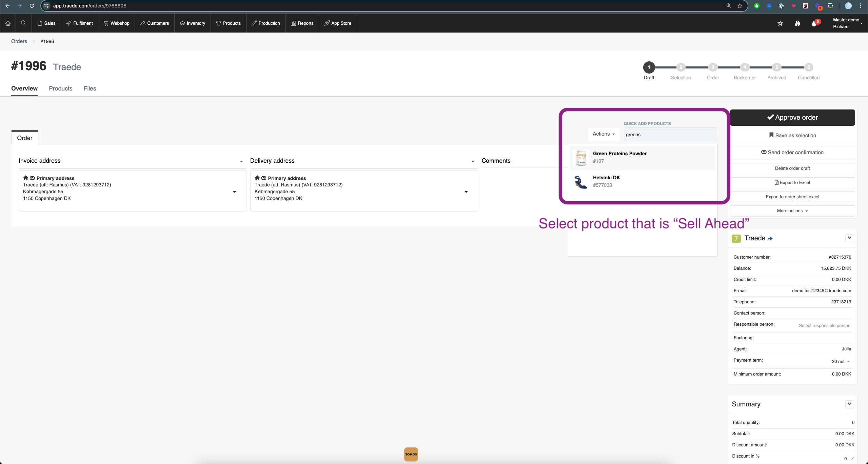868x464 pixels.
Task: Open the Chrome profile avatar
Action: (x=848, y=6)
